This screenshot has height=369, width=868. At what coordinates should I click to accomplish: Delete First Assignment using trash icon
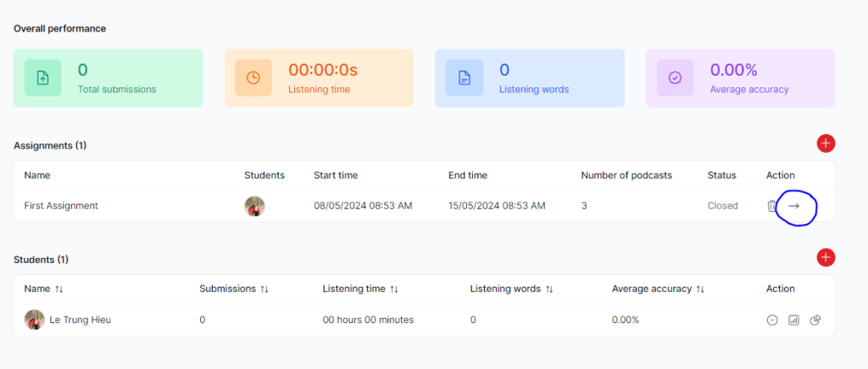771,206
